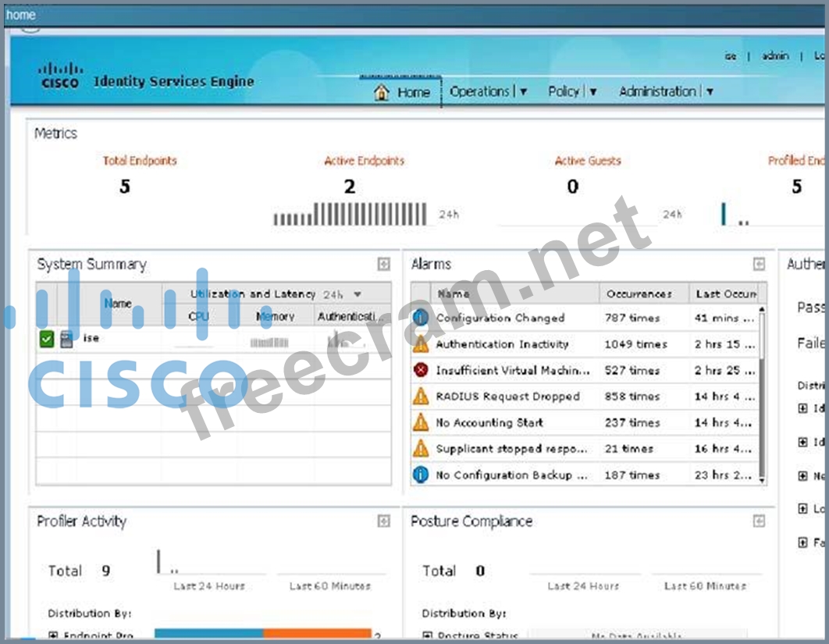Click the ise server node icon
The height and width of the screenshot is (644, 829).
click(x=66, y=338)
